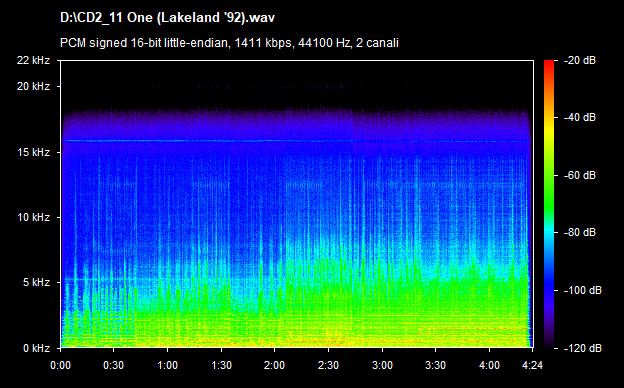Screen dimensions: 624x388
Task: Click the '20 kHz' frequency axis label
Action: 33,86
